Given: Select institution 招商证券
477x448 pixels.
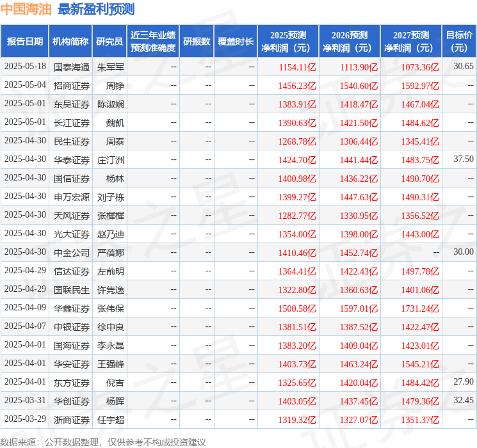Looking at the screenshot, I should (x=72, y=86).
